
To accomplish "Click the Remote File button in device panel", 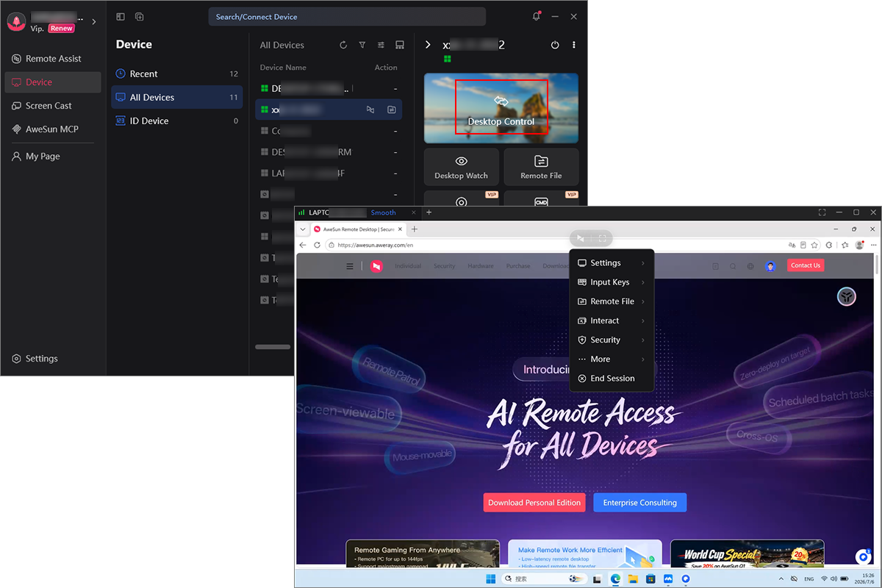I will tap(541, 167).
